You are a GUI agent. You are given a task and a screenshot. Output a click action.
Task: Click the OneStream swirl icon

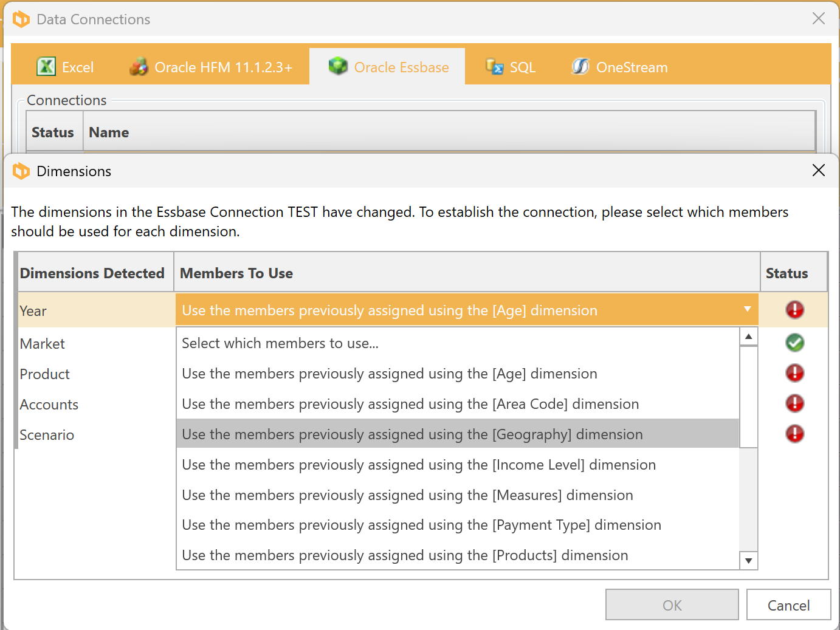(x=580, y=66)
